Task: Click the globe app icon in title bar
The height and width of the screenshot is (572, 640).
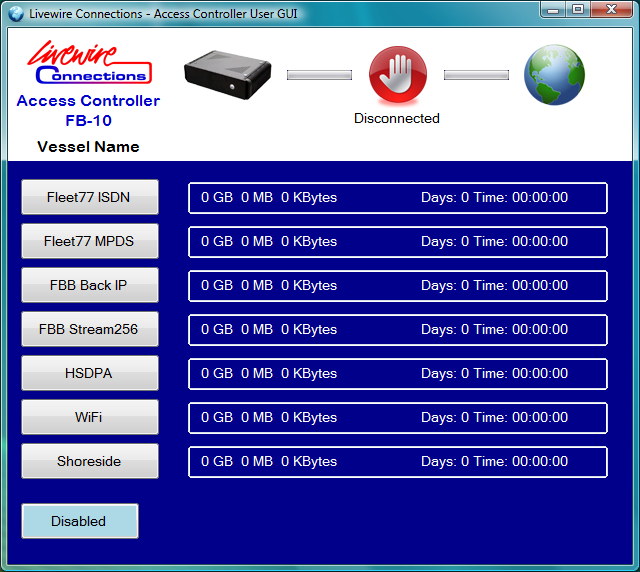Action: pos(16,14)
